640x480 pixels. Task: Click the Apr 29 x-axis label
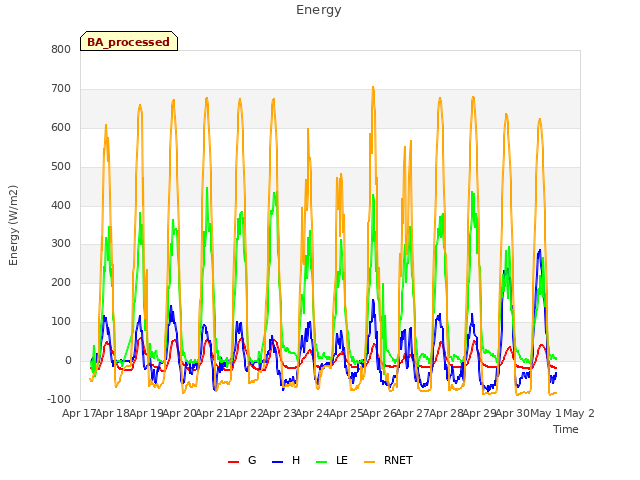(x=479, y=413)
